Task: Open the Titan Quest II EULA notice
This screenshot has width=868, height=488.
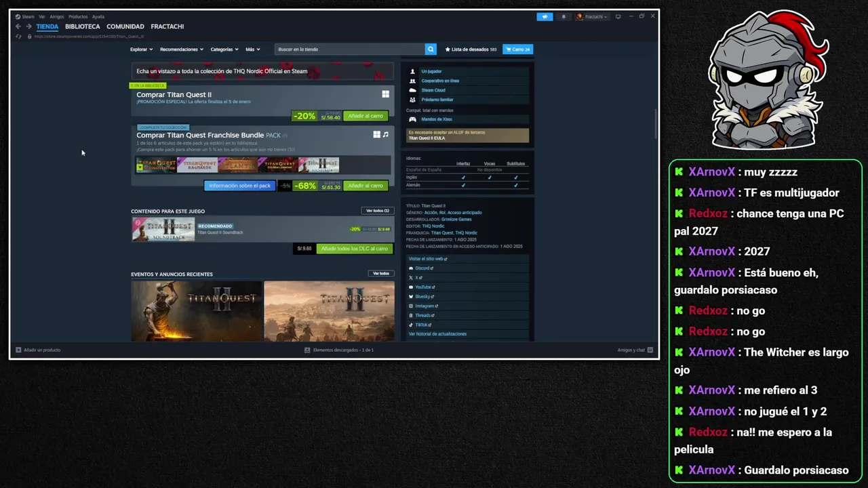Action: tap(467, 135)
